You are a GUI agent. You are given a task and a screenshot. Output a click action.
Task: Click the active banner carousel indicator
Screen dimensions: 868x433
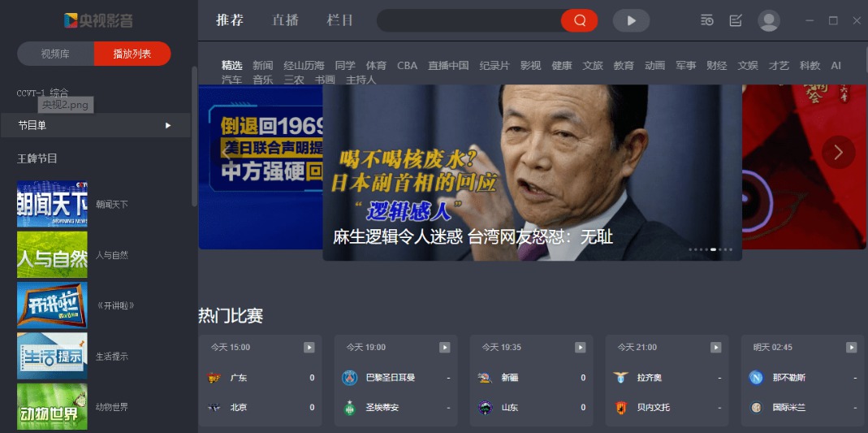tap(713, 249)
